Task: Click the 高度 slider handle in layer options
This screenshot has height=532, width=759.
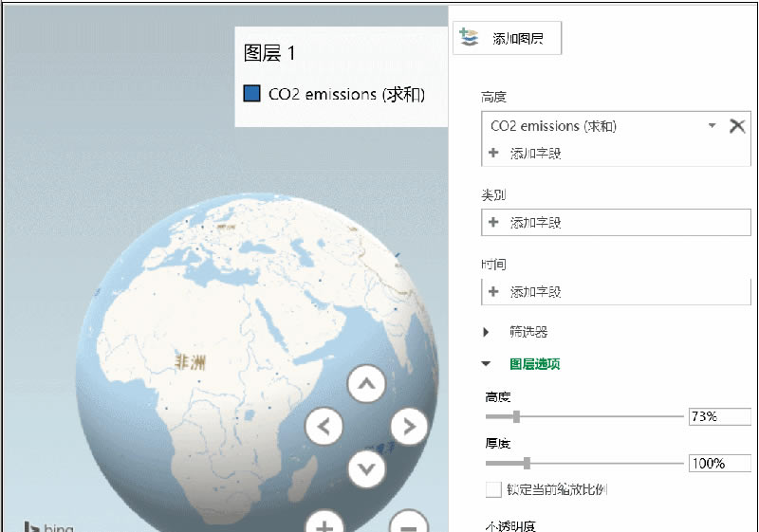Action: click(516, 416)
